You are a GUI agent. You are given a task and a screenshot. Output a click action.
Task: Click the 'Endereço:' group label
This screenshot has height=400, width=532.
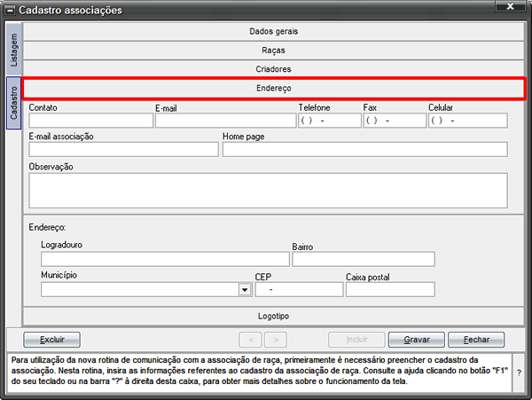pos(47,227)
